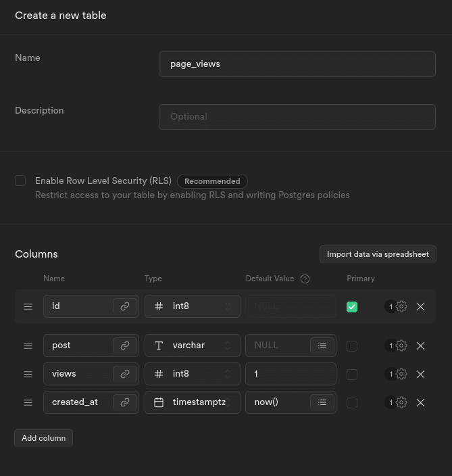Click into the Description optional field
Viewport: 452px width, 476px height.
point(297,116)
